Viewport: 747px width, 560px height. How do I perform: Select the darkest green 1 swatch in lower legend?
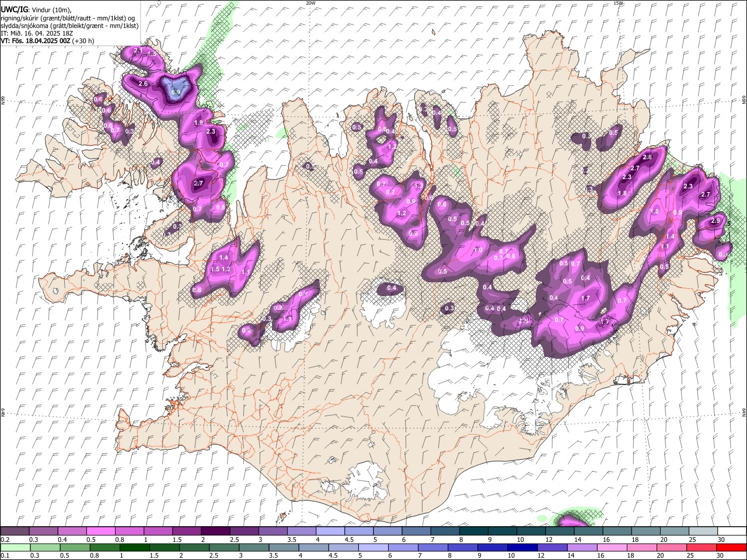click(135, 547)
